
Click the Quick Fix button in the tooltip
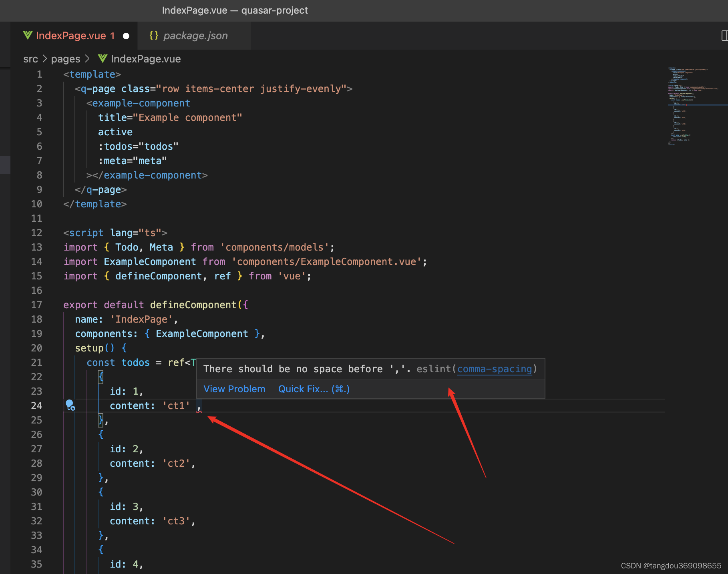[313, 389]
